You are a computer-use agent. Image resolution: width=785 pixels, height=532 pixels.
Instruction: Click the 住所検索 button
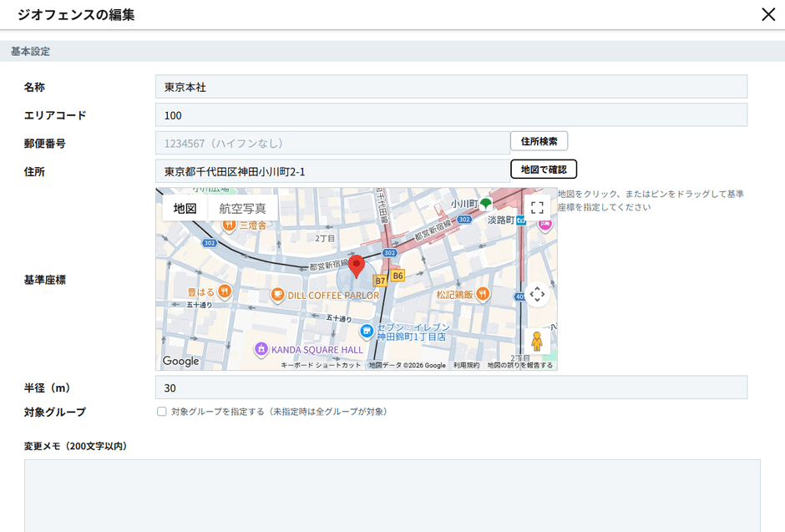(539, 141)
